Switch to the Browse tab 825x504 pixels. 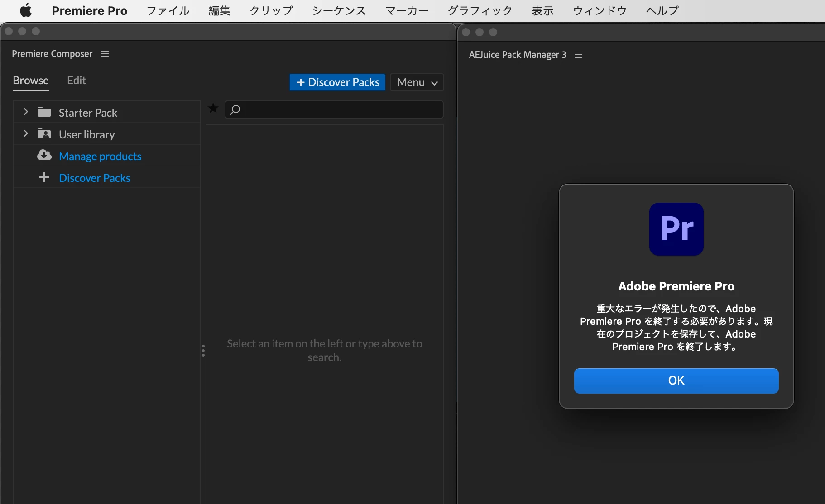(31, 81)
